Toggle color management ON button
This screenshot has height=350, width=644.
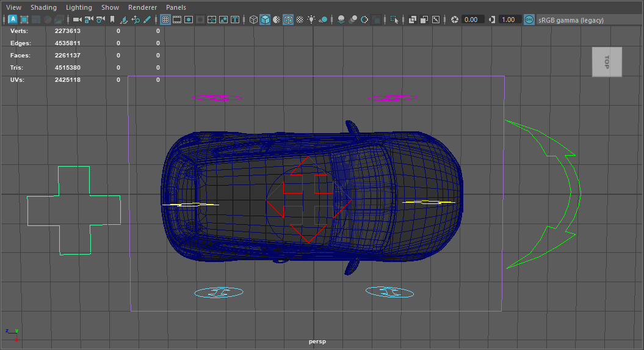529,20
